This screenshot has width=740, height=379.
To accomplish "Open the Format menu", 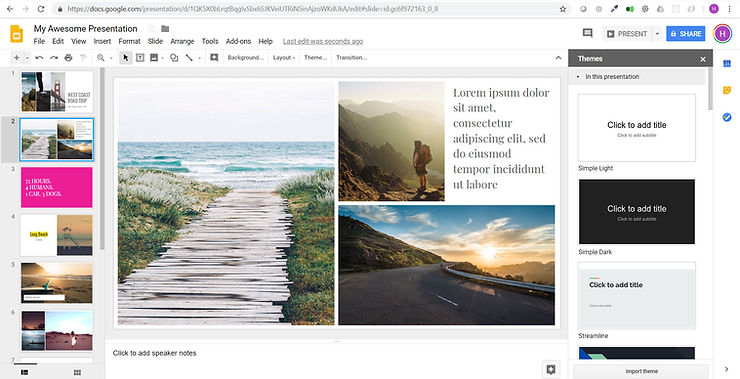I will (129, 42).
